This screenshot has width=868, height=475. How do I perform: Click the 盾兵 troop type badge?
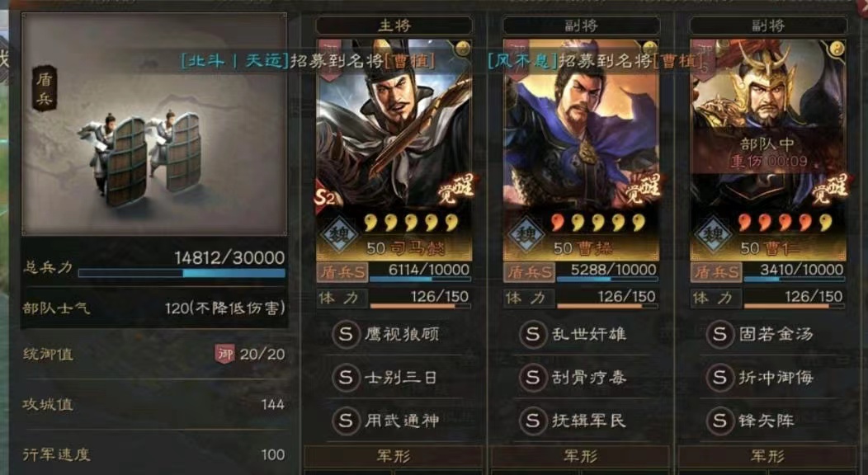click(45, 88)
